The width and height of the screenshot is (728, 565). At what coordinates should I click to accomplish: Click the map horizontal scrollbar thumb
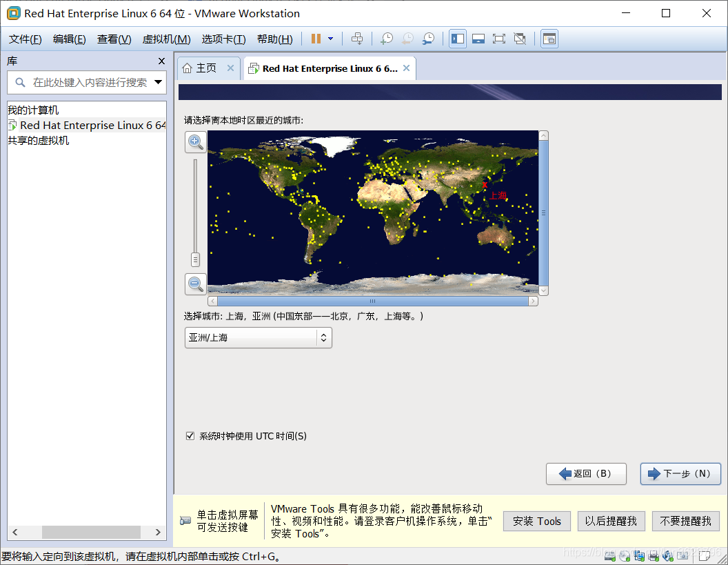372,301
